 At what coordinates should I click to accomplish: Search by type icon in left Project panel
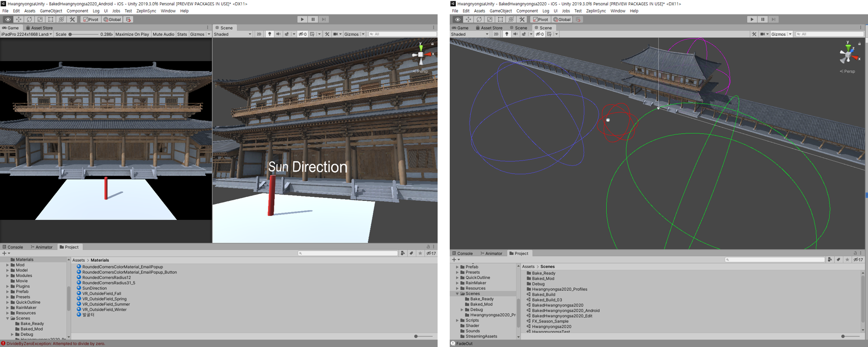403,253
